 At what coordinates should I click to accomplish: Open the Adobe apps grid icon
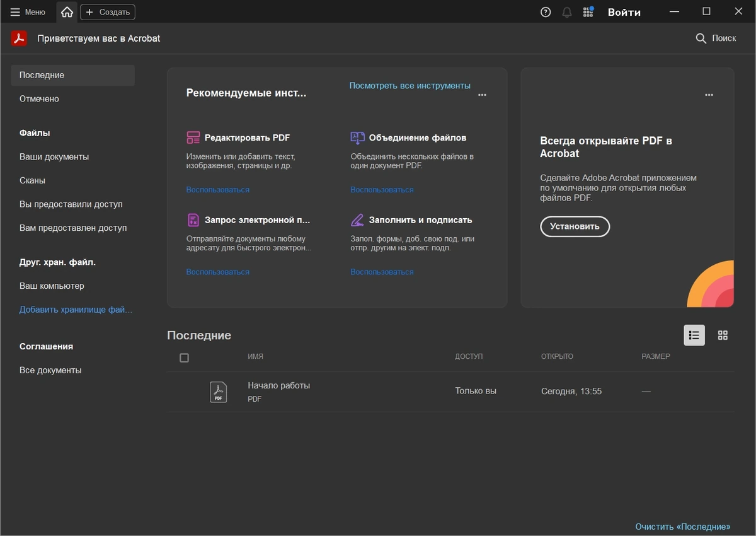[x=588, y=12]
